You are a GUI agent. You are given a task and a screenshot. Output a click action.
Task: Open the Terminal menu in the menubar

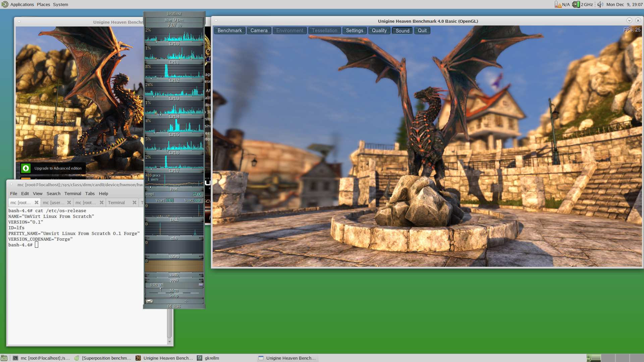click(x=72, y=193)
